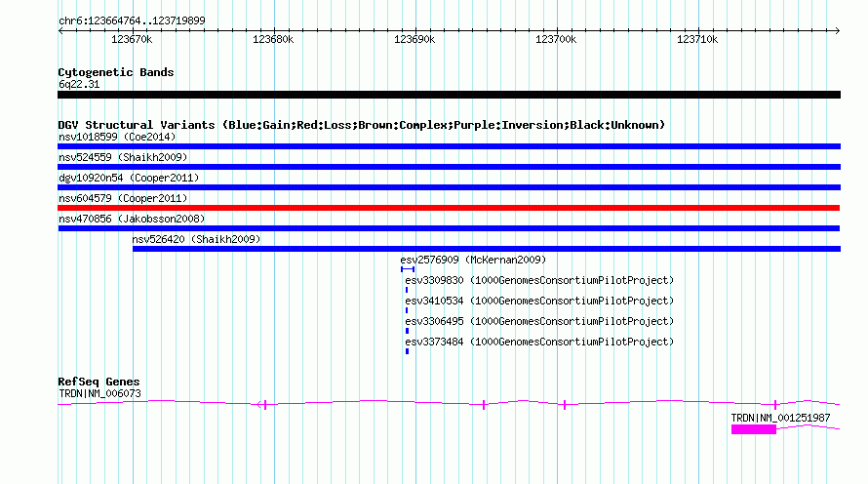Click the 123690k ruler tick label

[x=414, y=39]
